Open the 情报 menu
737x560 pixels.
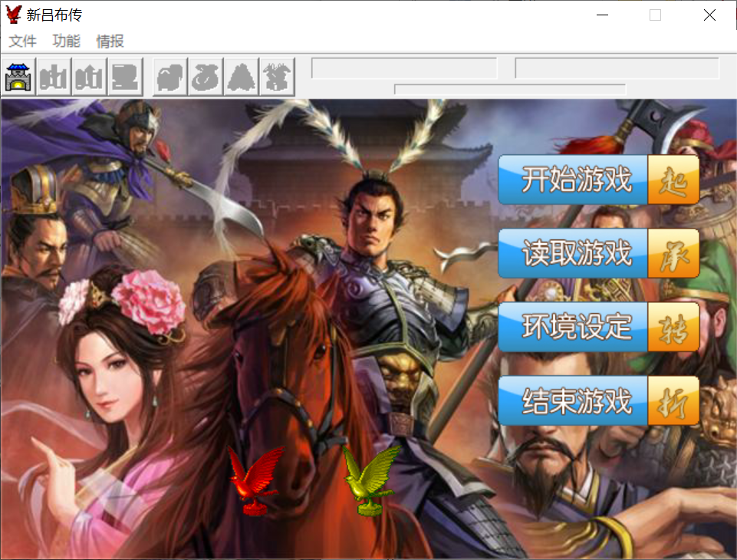pyautogui.click(x=110, y=41)
